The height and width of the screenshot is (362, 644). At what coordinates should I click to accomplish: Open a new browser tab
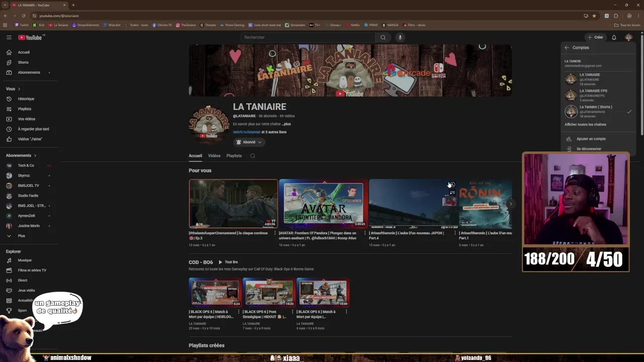tap(73, 5)
